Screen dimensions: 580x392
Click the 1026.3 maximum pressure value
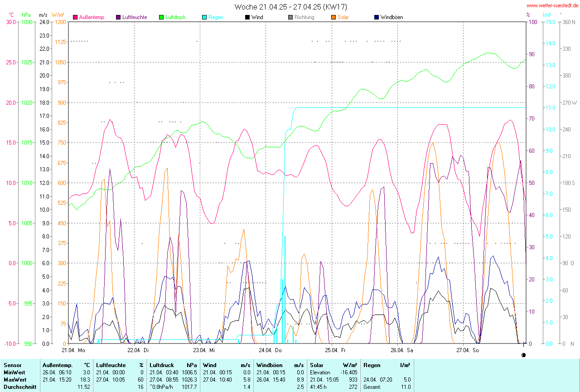(x=189, y=380)
